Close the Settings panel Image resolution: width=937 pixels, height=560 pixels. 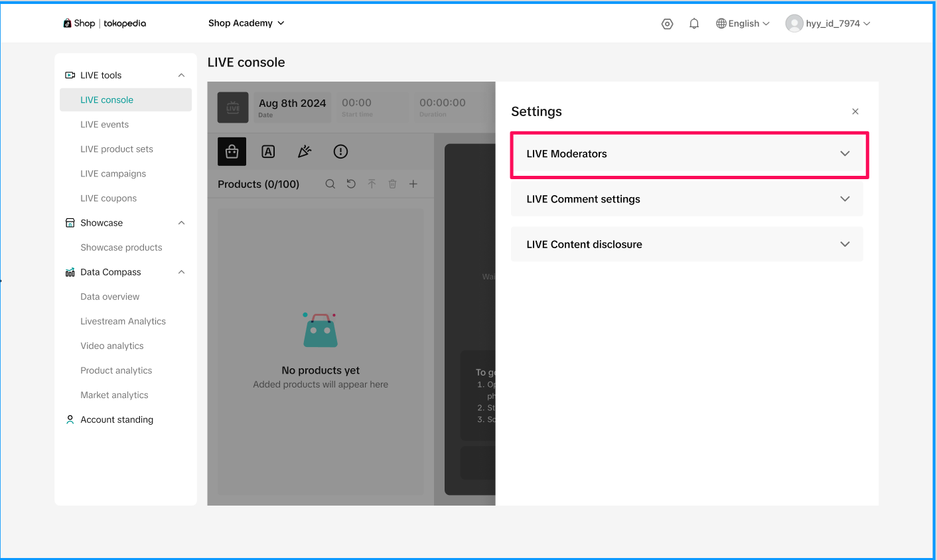click(x=855, y=111)
